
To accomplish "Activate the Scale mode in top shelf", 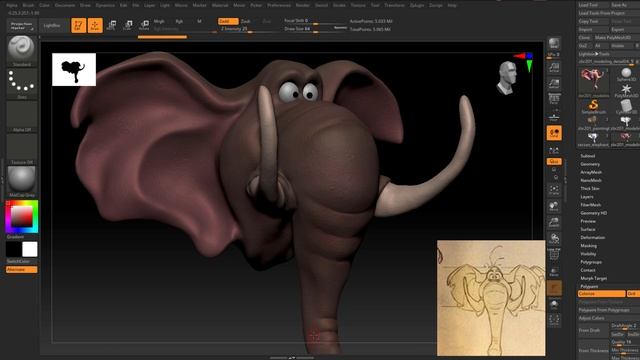I will coord(127,25).
